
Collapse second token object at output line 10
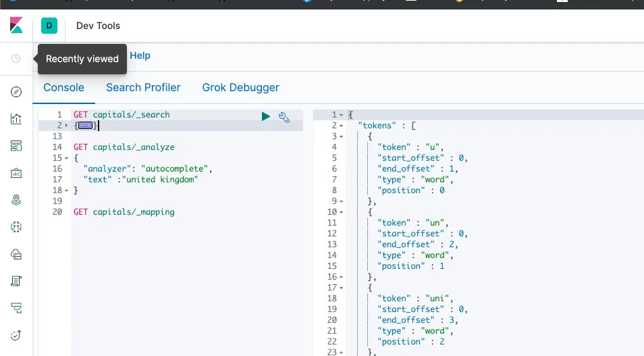point(342,212)
